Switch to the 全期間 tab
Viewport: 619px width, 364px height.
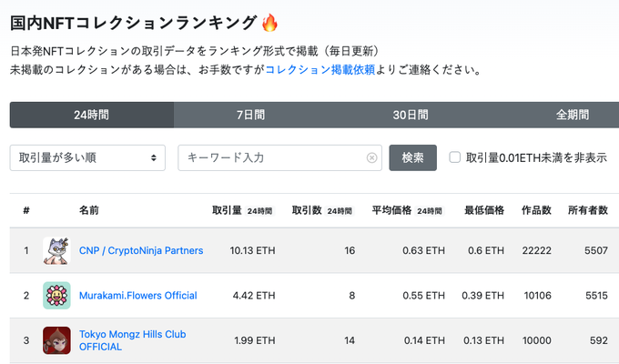point(573,115)
